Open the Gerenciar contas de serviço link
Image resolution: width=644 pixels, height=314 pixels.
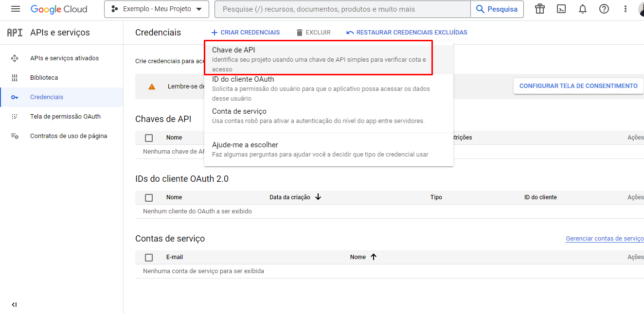click(605, 238)
